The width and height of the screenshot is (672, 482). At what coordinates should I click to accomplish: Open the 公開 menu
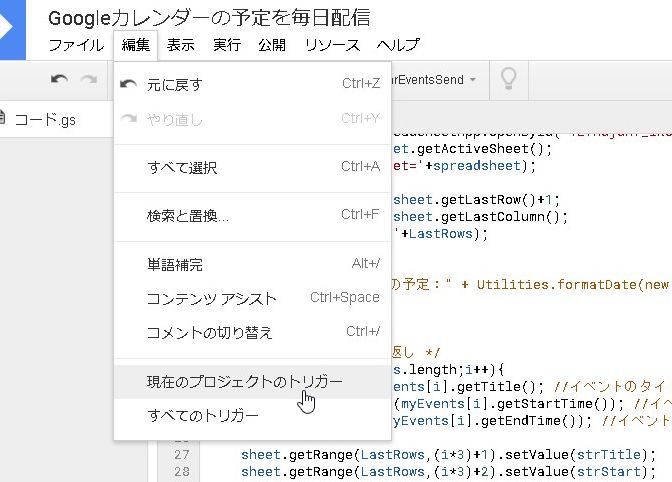point(271,45)
